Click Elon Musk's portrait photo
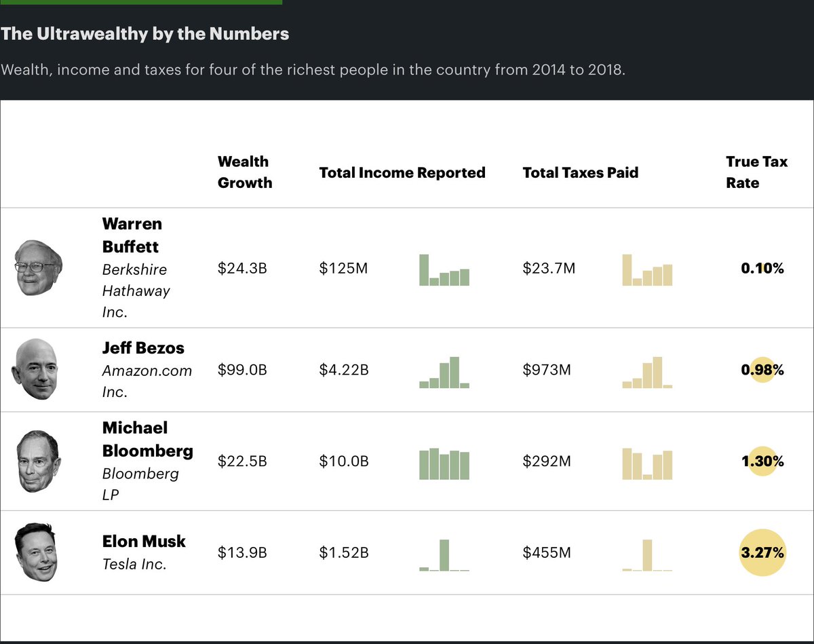Viewport: 814px width, 644px height. 36,552
